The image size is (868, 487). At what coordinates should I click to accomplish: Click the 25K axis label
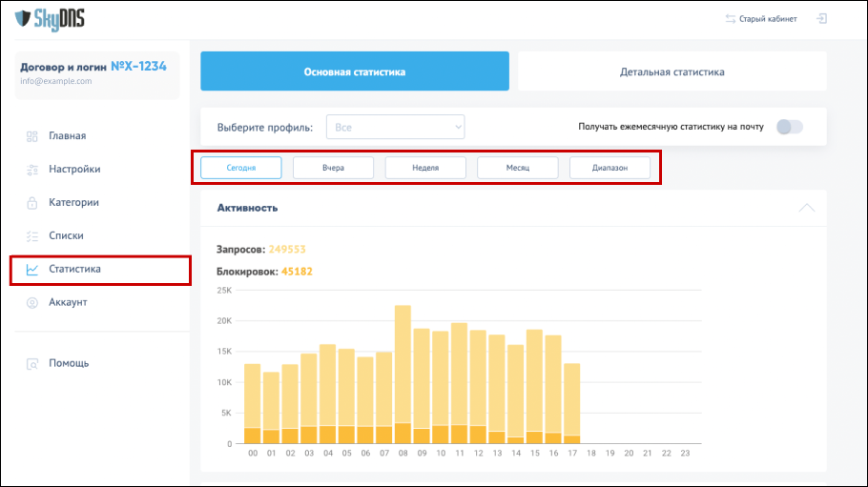pyautogui.click(x=224, y=290)
